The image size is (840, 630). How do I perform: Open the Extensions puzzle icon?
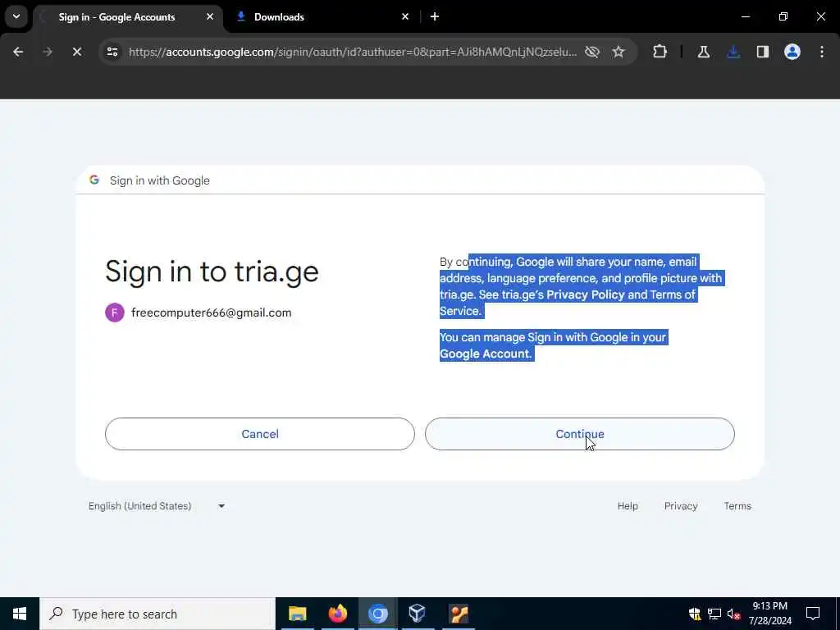point(660,52)
